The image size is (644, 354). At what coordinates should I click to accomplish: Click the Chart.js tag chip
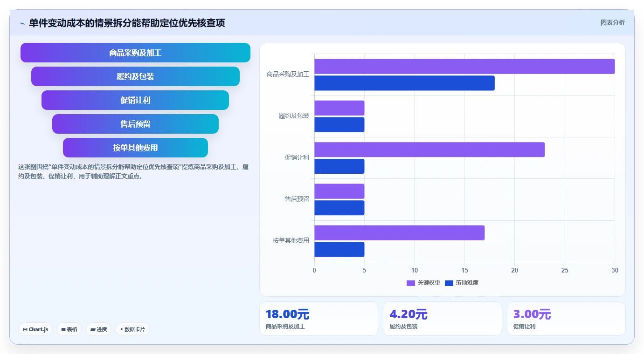point(36,329)
